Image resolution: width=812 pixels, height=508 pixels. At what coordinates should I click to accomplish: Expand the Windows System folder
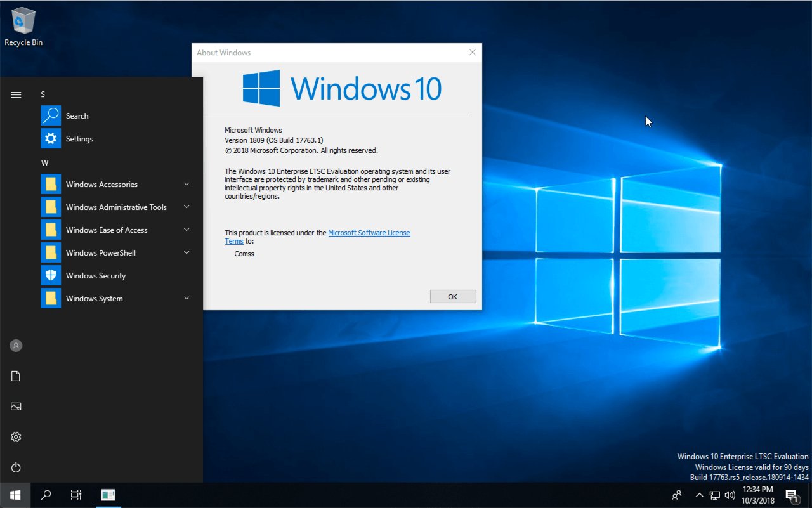pyautogui.click(x=117, y=299)
